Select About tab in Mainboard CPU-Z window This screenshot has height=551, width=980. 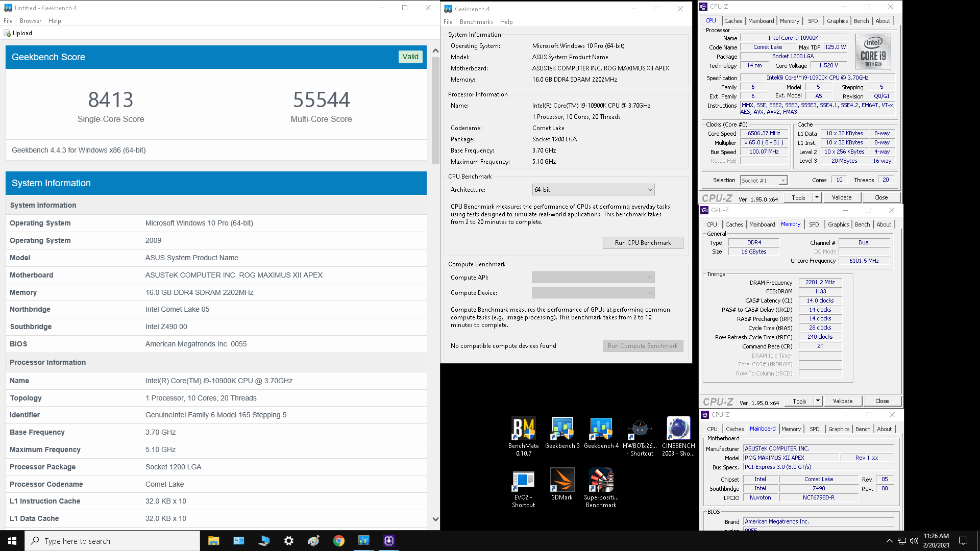(x=885, y=429)
